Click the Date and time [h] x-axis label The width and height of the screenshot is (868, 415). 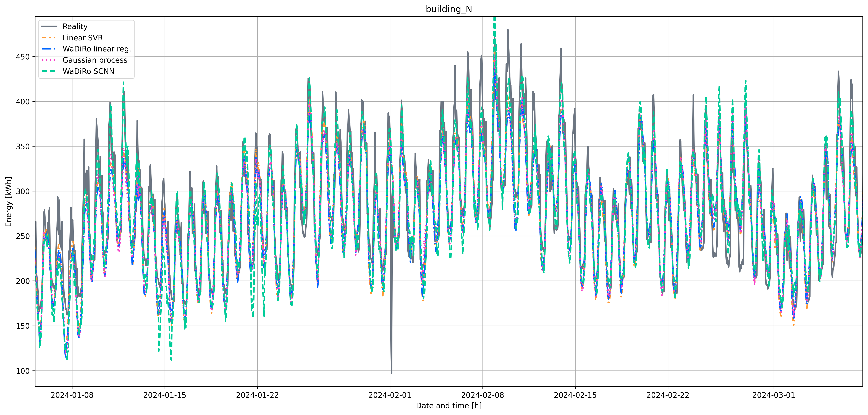(449, 406)
